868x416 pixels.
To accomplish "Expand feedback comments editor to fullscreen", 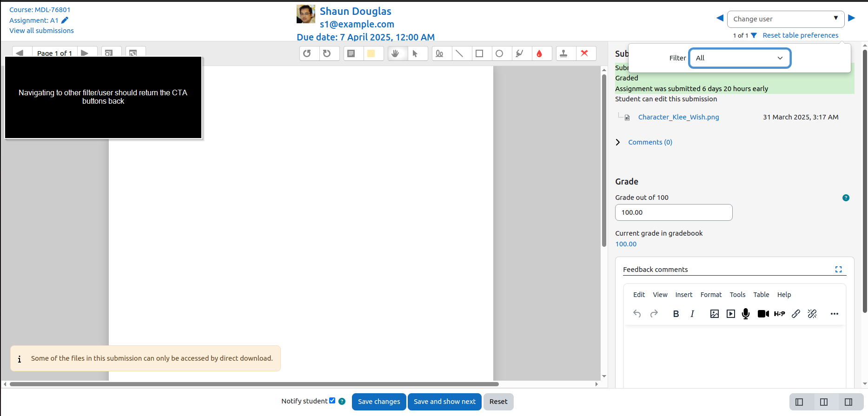I will 838,269.
